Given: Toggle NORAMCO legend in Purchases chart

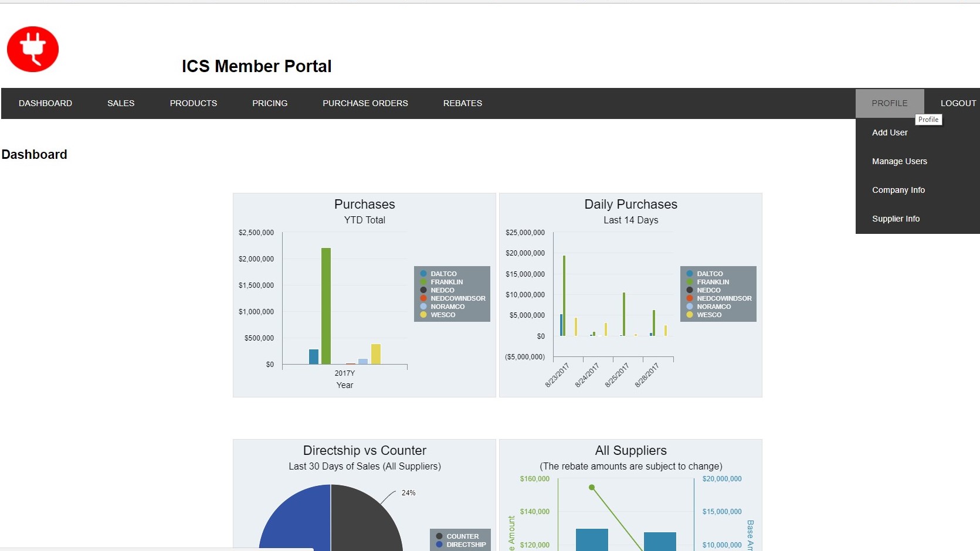Looking at the screenshot, I should [442, 307].
